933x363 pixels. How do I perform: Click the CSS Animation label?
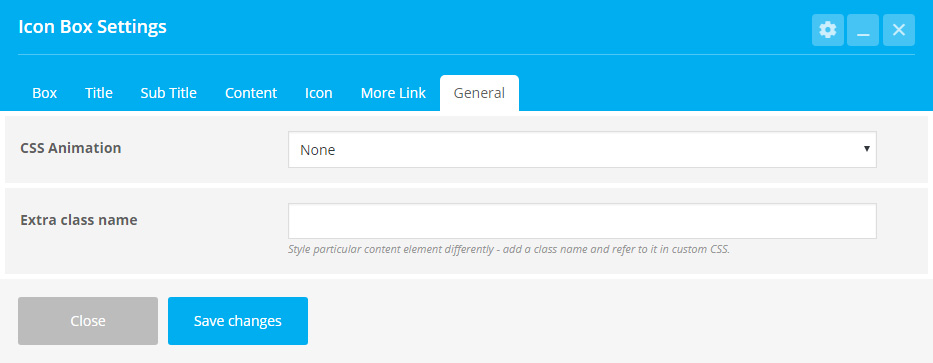pos(71,148)
